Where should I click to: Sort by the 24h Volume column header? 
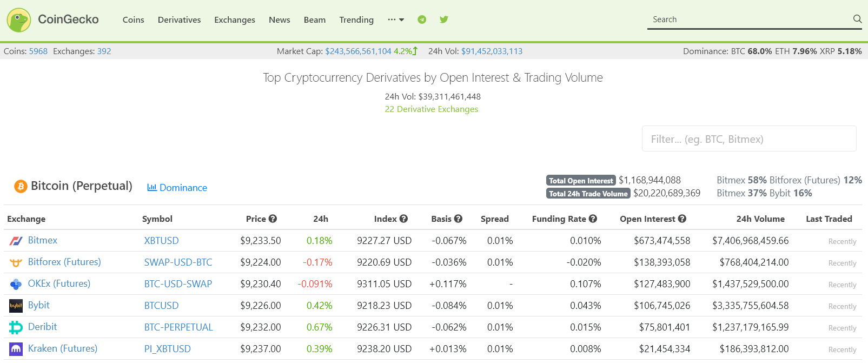click(760, 219)
